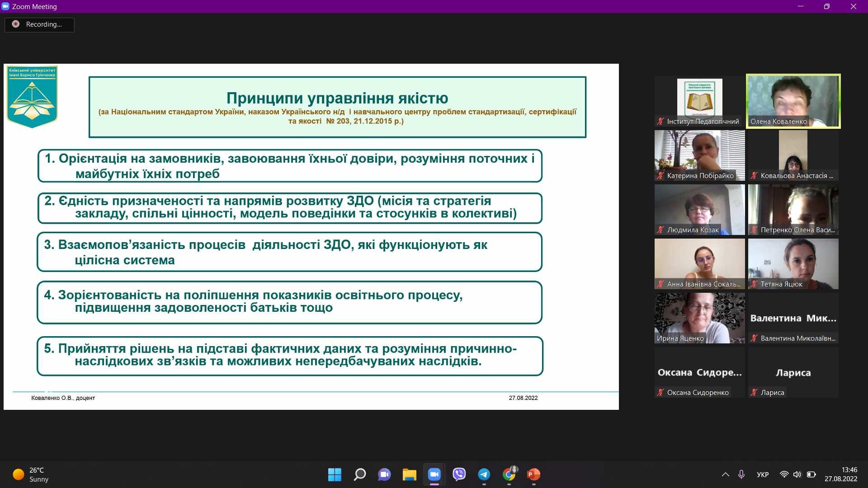Image resolution: width=868 pixels, height=488 pixels.
Task: Open Wi-Fi network quick settings
Action: (x=784, y=474)
